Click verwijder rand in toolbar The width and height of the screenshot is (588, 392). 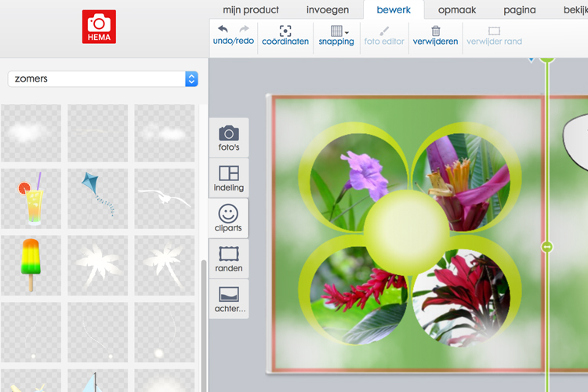[494, 35]
